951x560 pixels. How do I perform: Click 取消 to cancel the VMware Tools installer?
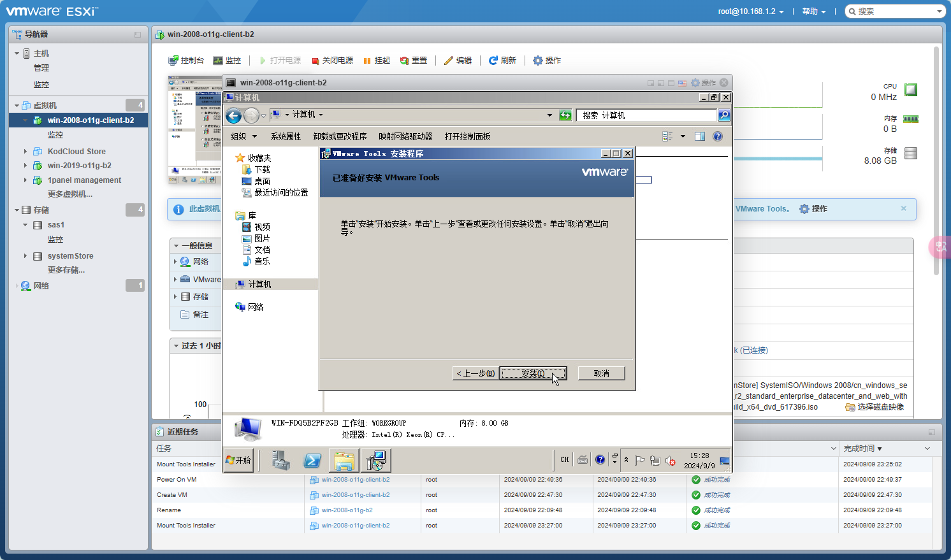click(601, 373)
